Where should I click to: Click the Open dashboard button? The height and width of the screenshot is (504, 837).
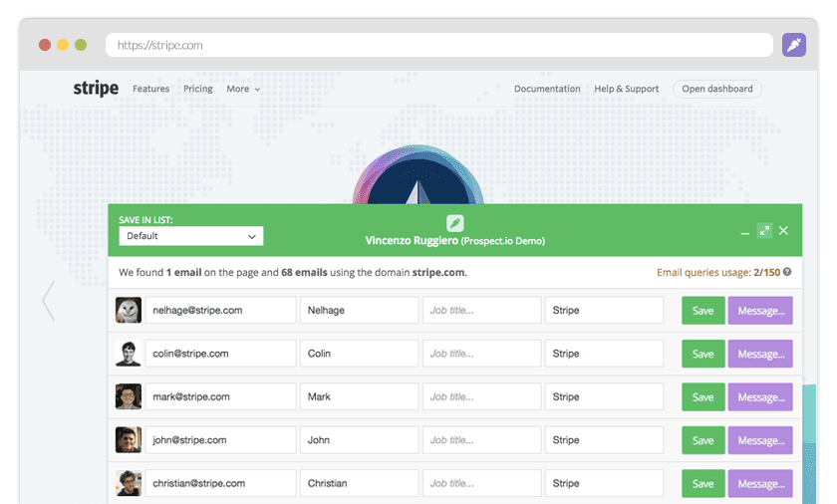point(717,89)
